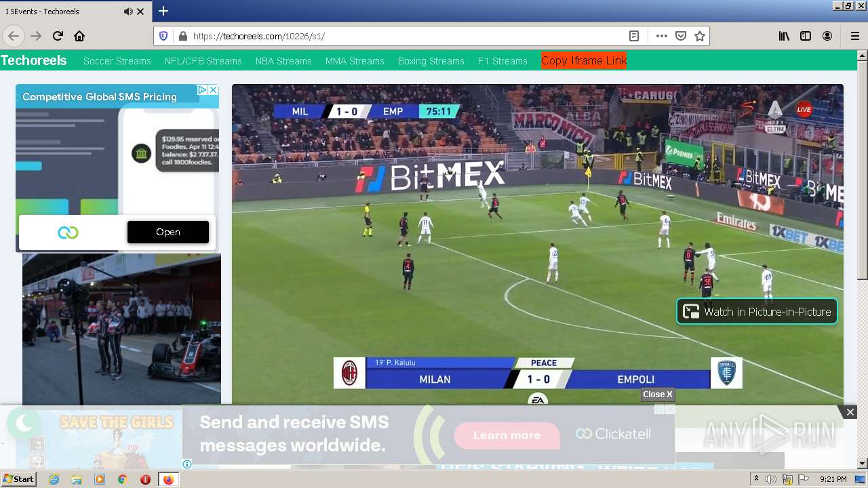The image size is (868, 488).
Task: Open NBA Streams menu
Action: click(283, 61)
